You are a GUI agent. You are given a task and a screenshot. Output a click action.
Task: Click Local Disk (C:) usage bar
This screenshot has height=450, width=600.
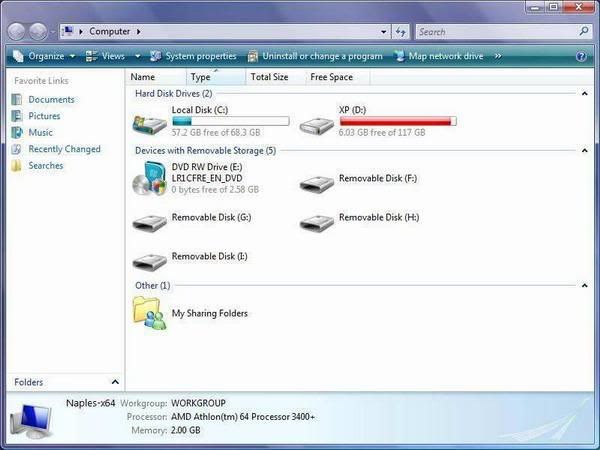tap(231, 121)
